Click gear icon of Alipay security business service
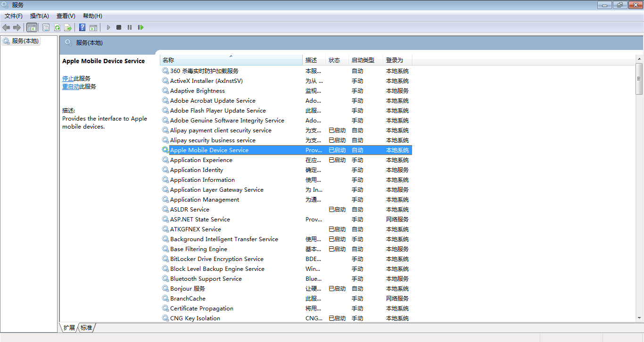The image size is (644, 342). (x=165, y=140)
